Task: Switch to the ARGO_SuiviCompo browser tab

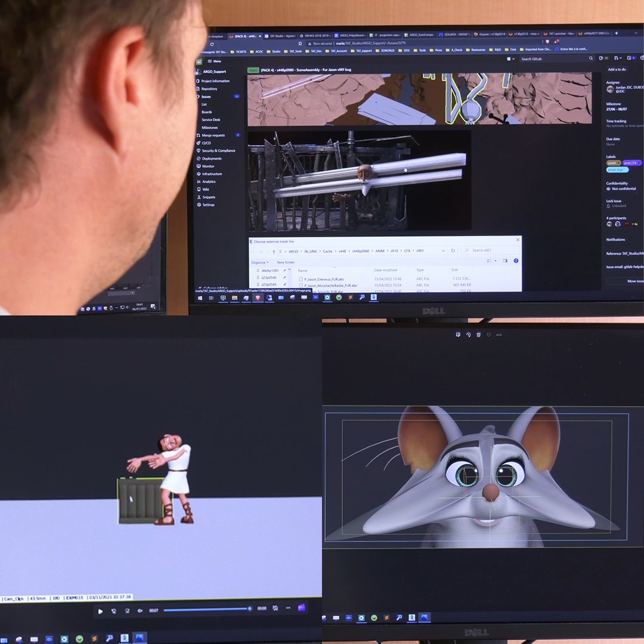Action: pos(419,35)
